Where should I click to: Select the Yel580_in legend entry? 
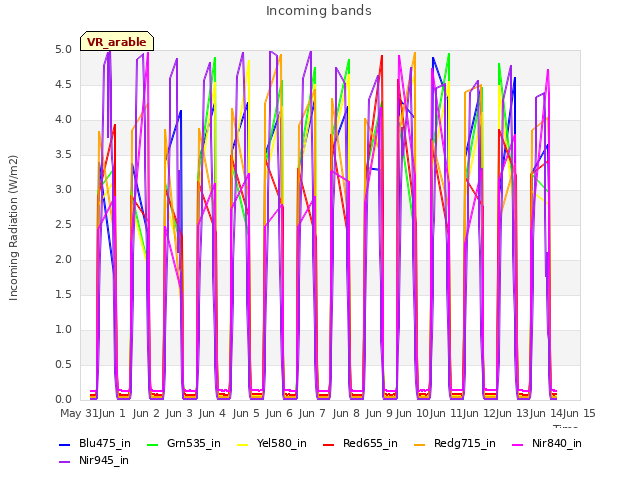pyautogui.click(x=272, y=443)
